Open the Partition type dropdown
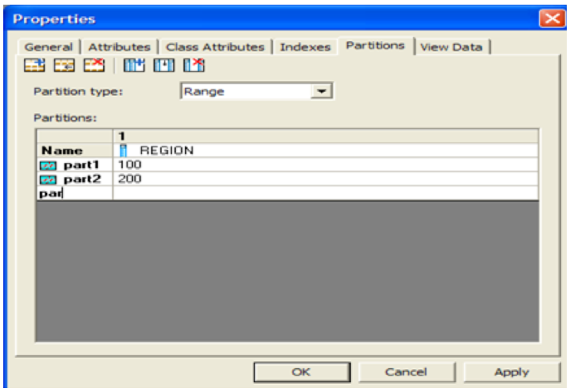This screenshot has height=392, width=576. [321, 91]
